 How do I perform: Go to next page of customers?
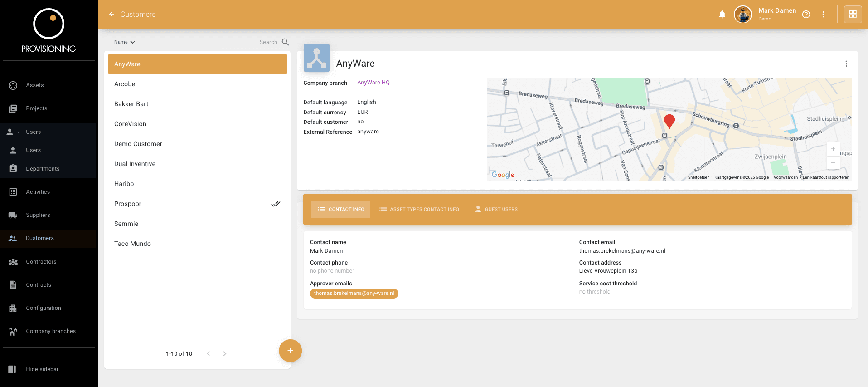point(224,354)
